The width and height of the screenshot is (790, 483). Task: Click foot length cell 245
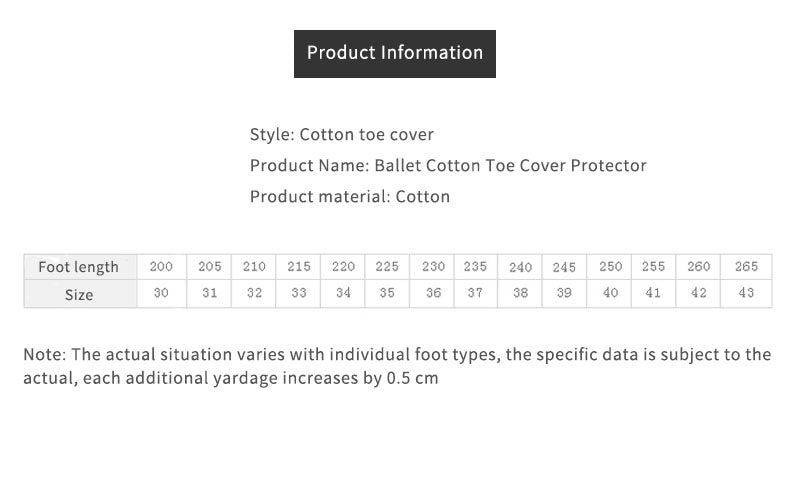click(564, 267)
